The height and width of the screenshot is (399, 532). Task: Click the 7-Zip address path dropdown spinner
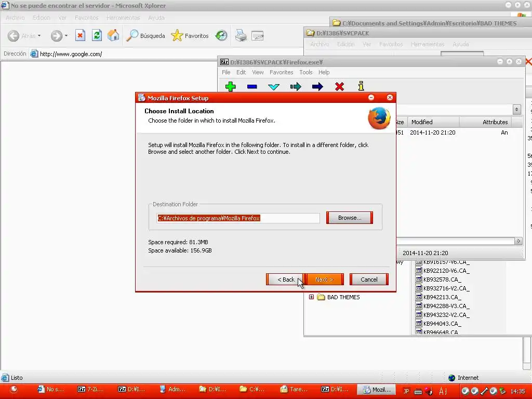coord(516,109)
